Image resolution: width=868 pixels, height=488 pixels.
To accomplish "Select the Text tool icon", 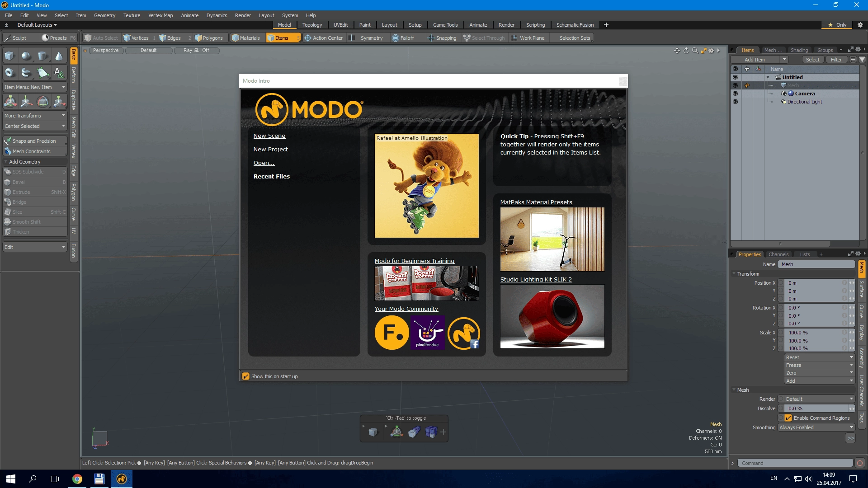I will tap(59, 72).
